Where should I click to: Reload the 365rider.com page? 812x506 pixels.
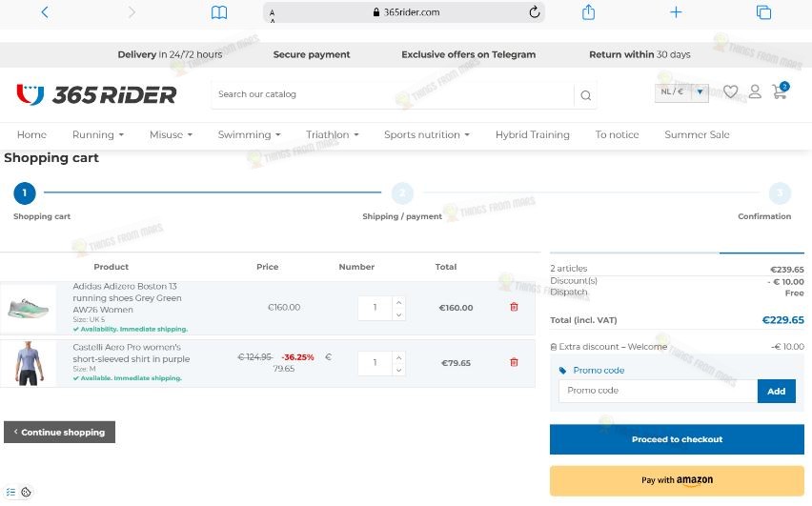coord(535,11)
